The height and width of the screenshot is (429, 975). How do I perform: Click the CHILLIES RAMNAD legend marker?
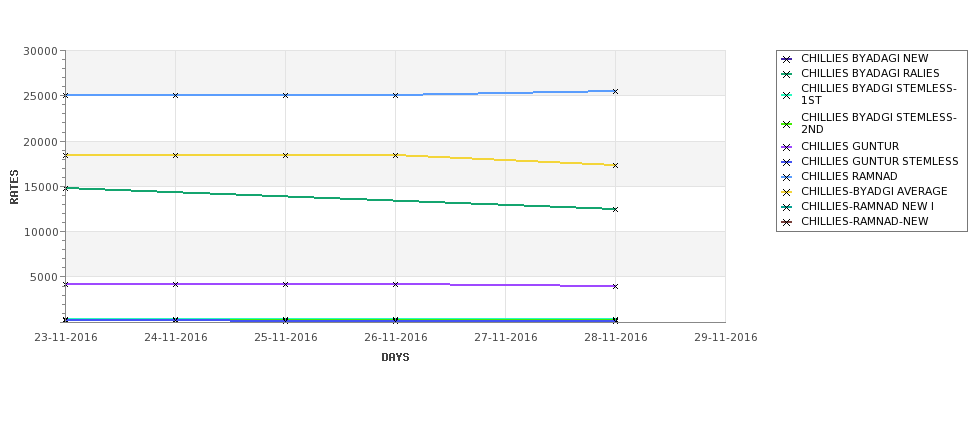point(787,177)
